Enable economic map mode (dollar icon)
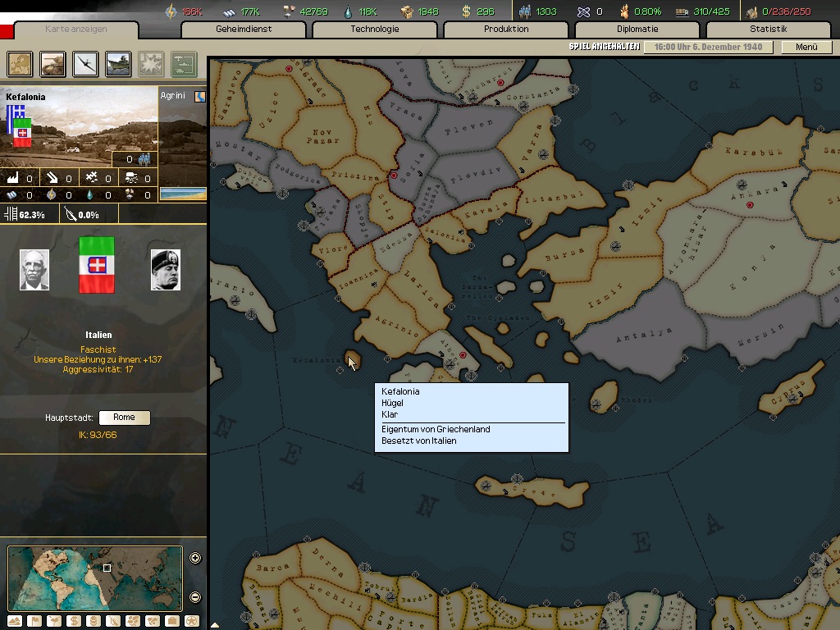Image resolution: width=840 pixels, height=630 pixels. (74, 621)
